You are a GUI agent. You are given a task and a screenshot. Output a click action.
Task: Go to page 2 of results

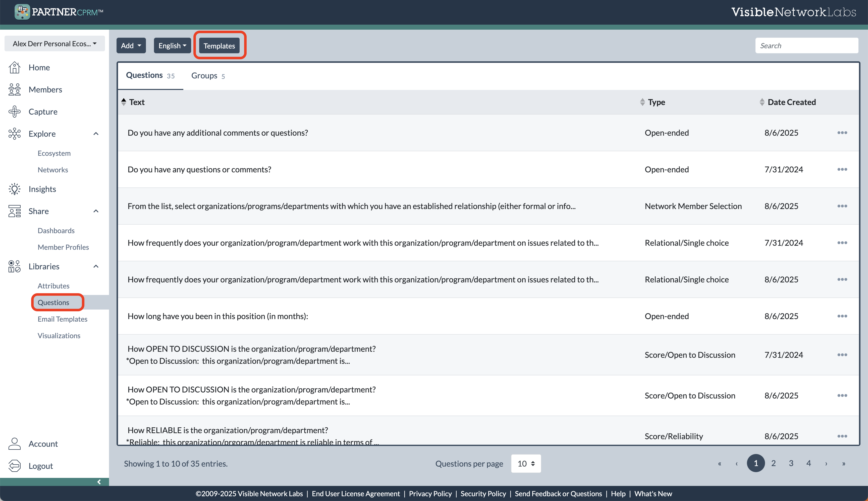773,463
